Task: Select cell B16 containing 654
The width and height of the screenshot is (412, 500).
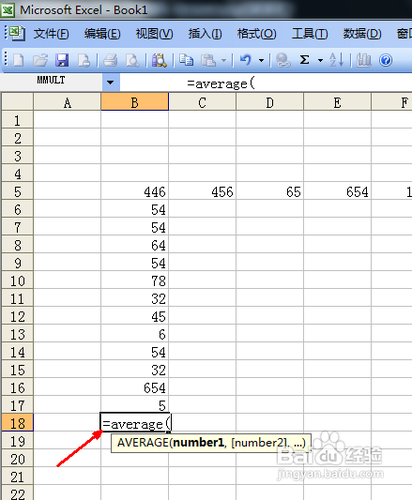Action: tap(135, 388)
